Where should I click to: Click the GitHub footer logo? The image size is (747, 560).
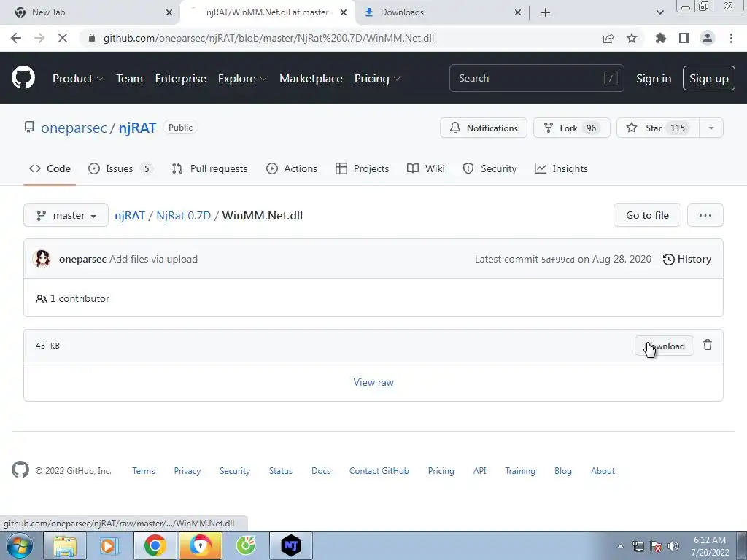tap(20, 470)
